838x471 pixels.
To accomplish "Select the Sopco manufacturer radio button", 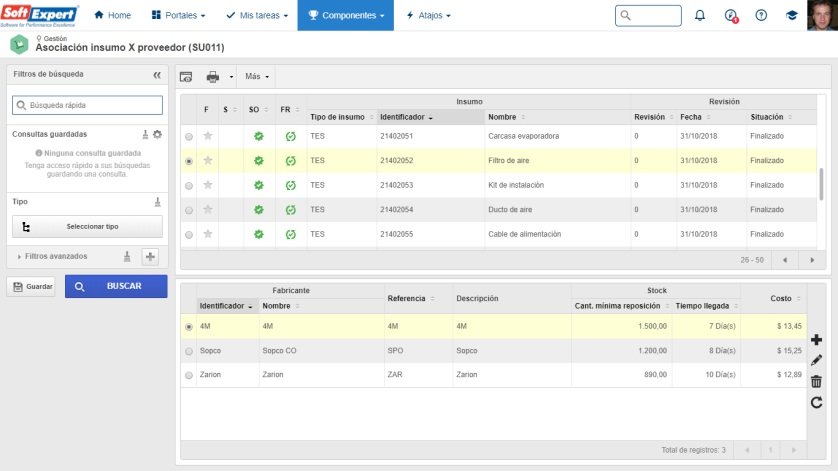I will point(189,351).
